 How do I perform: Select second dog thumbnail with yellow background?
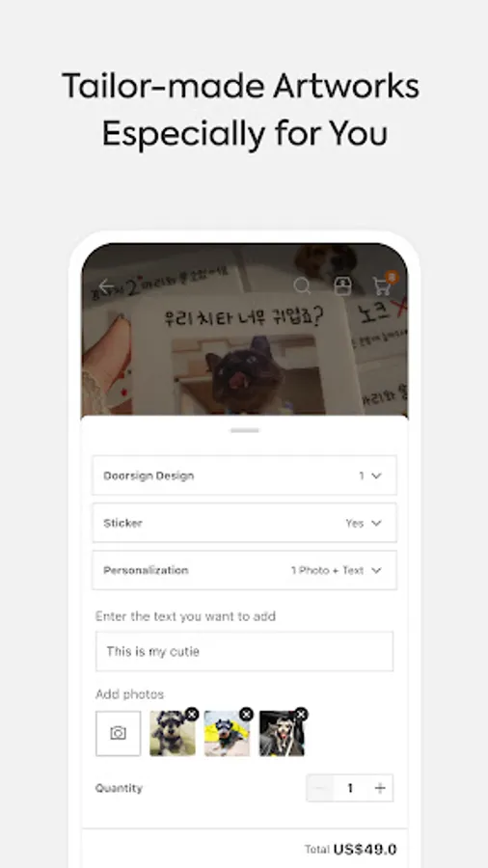[x=227, y=734]
